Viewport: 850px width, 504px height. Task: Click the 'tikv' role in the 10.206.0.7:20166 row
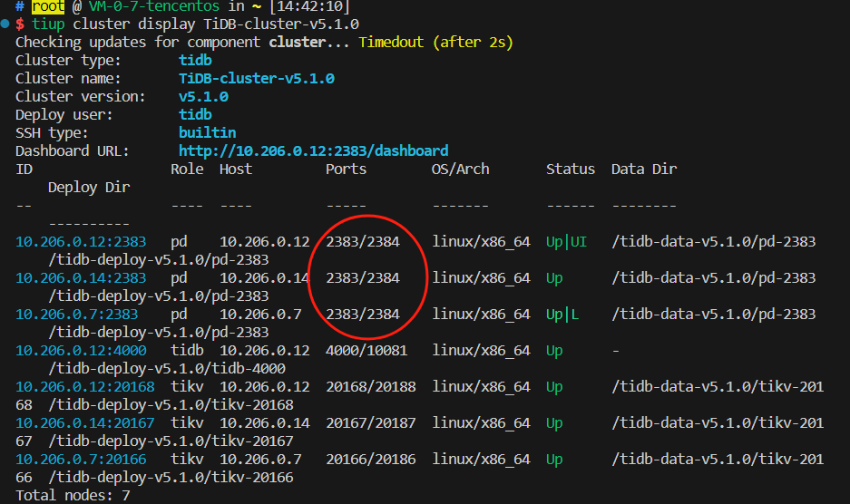tap(187, 460)
